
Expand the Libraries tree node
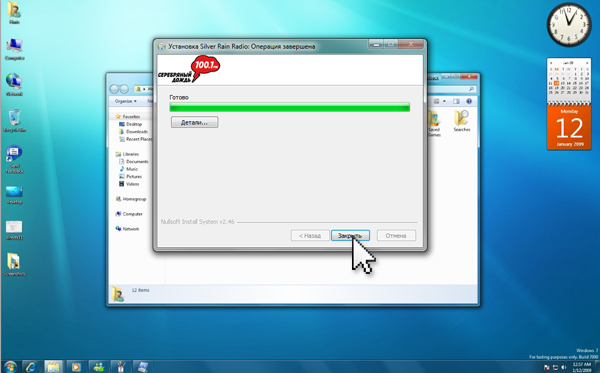click(x=130, y=154)
